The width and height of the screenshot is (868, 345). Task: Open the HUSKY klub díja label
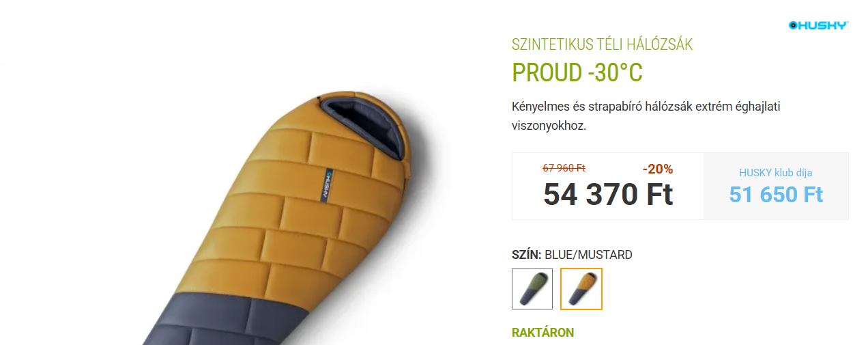click(x=776, y=173)
